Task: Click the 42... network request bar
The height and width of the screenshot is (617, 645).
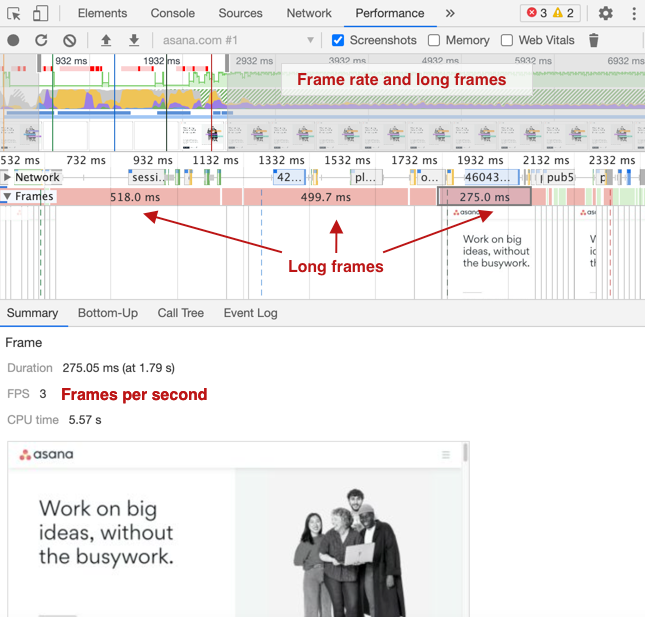Action: [x=289, y=177]
